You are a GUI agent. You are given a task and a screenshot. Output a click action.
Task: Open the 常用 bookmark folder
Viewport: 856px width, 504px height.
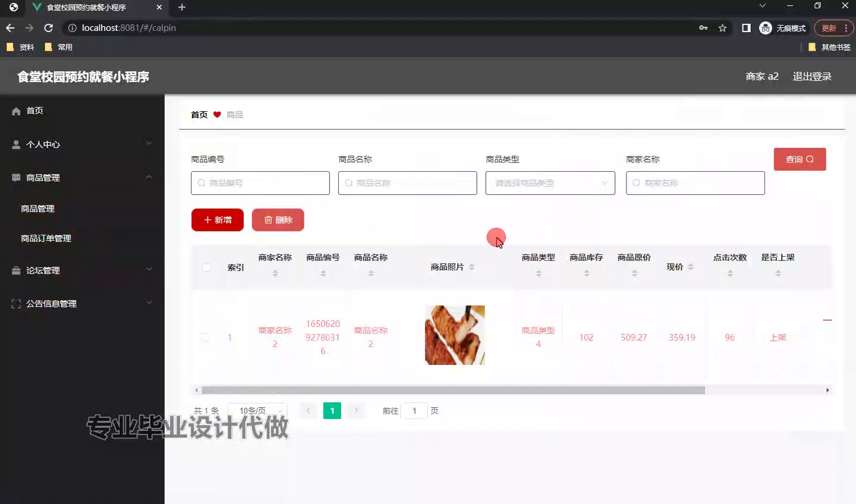(x=58, y=47)
